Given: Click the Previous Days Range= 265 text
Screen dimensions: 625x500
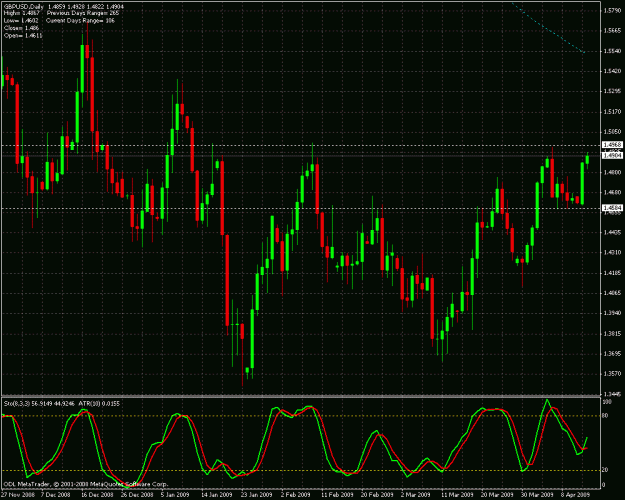Looking at the screenshot, I should tap(83, 13).
